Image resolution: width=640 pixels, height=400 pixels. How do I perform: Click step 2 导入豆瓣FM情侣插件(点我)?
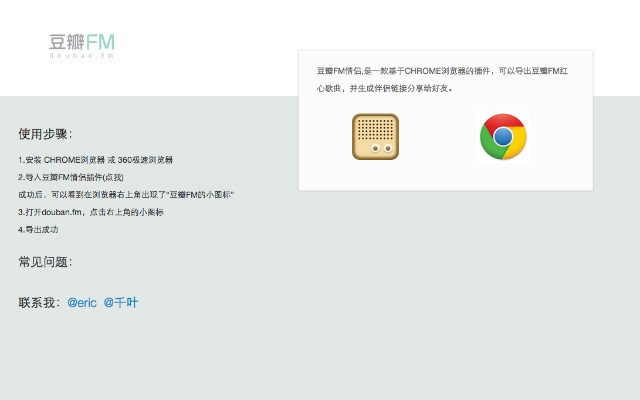(71, 177)
